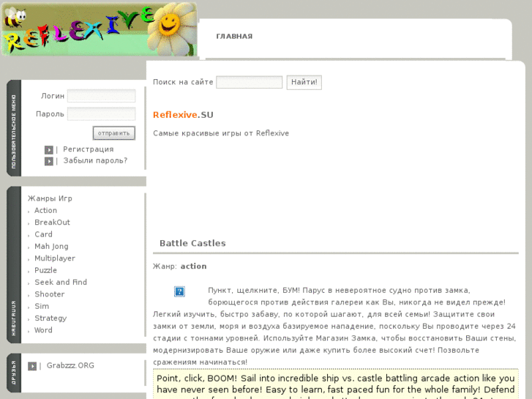This screenshot has width=532, height=399.
Task: Open the Seek and Find genre
Action: coord(61,282)
